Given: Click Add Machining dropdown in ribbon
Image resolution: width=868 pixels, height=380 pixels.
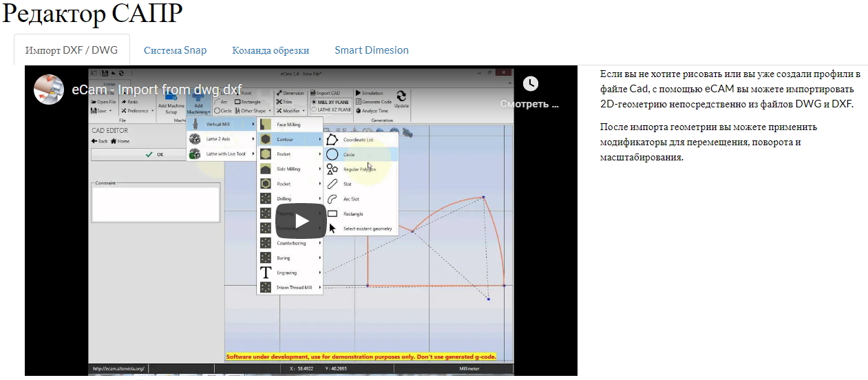Looking at the screenshot, I should [x=198, y=102].
